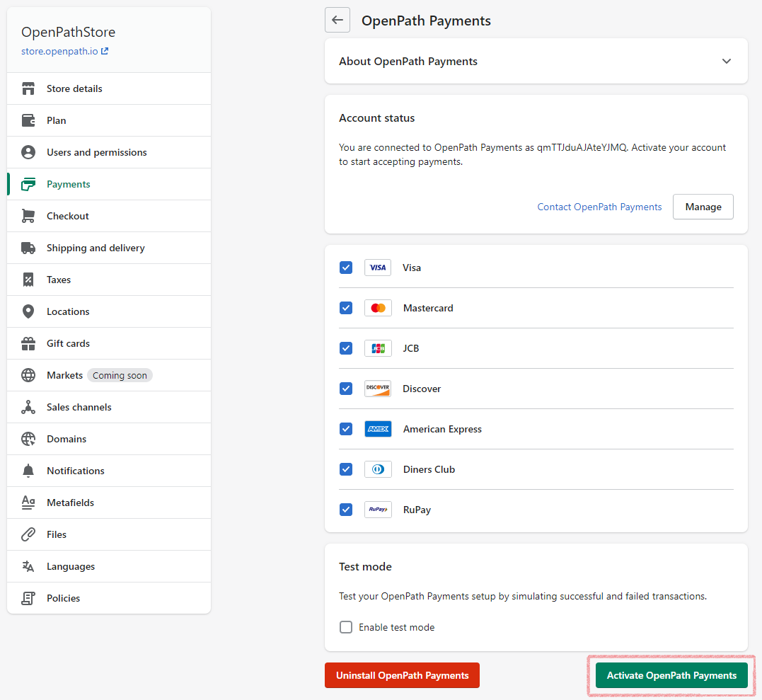Go to Users and permissions
Image resolution: width=762 pixels, height=700 pixels.
109,152
